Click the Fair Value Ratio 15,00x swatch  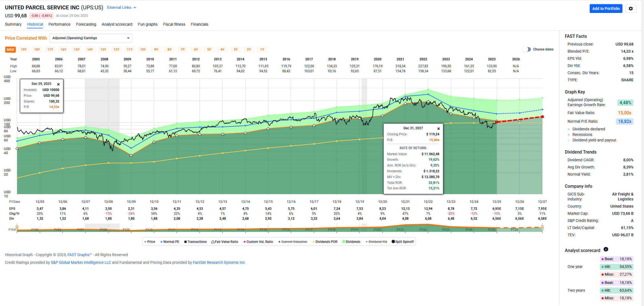point(624,113)
